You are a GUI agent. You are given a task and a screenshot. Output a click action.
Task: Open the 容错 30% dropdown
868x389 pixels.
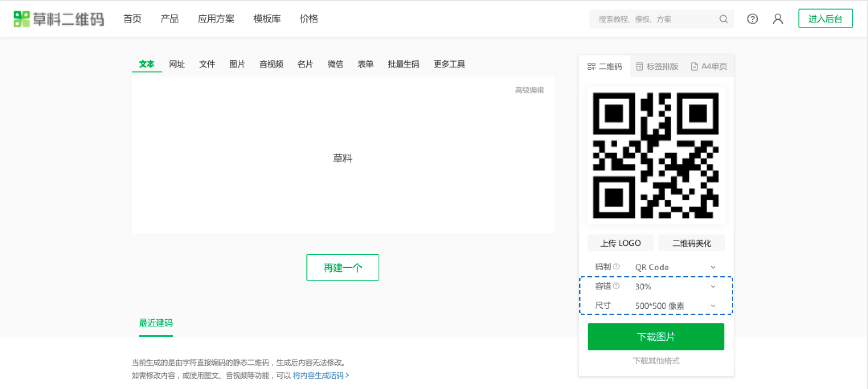coord(675,286)
